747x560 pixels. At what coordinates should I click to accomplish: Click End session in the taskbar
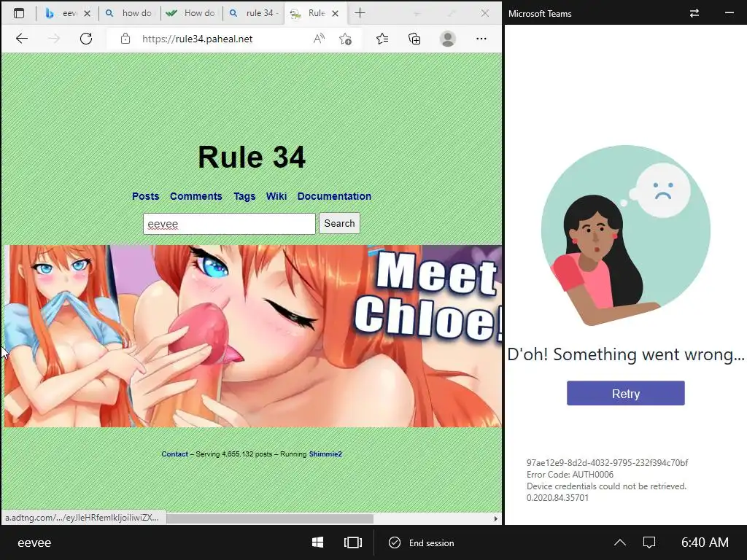(422, 542)
